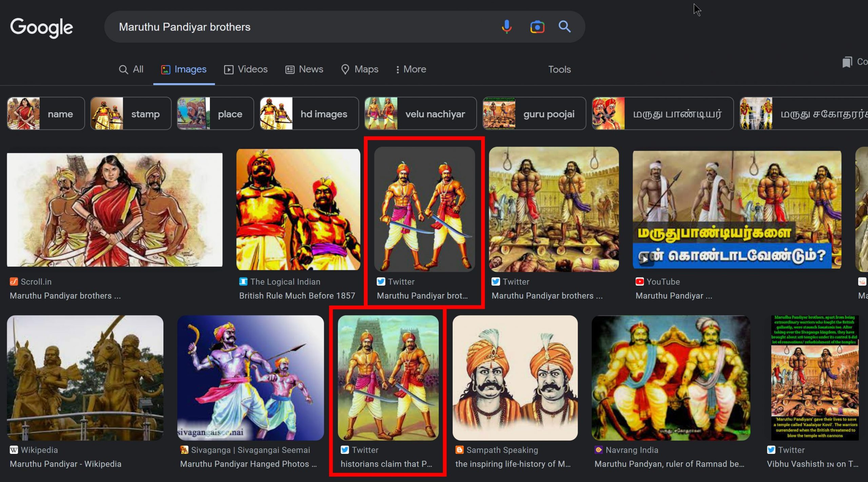This screenshot has width=868, height=482.
Task: Click the YouTube favicon icon
Action: coord(639,282)
